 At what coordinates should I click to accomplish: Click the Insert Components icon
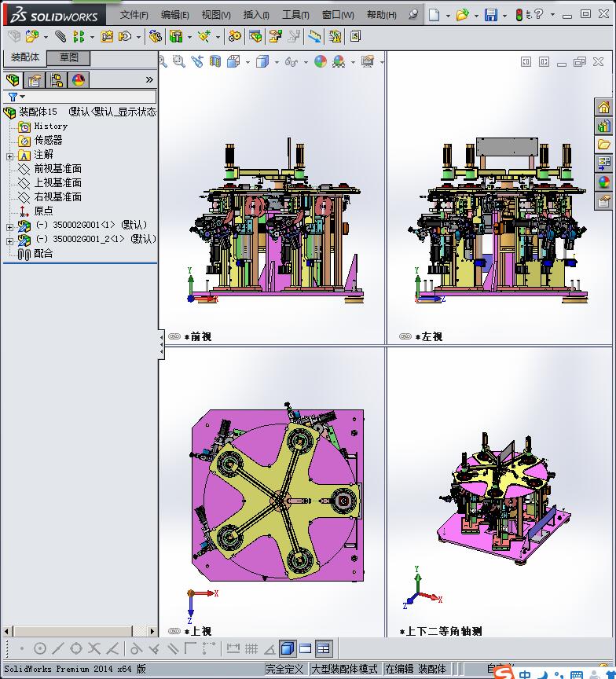[32, 36]
